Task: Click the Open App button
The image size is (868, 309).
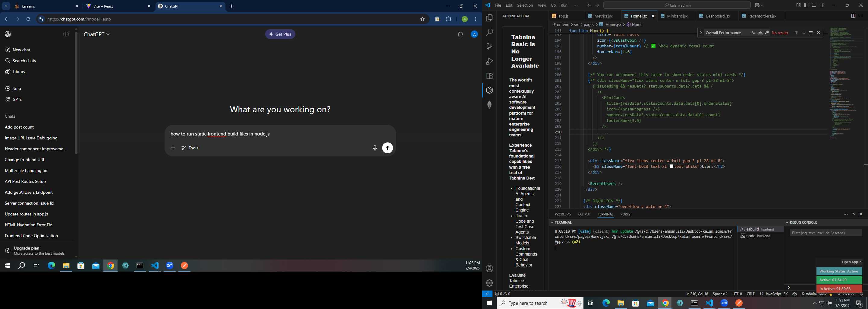Action: 851,262
